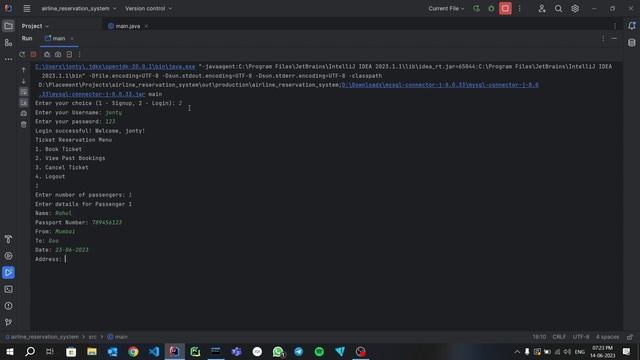
Task: Start debugging with the bug icon
Action: (x=491, y=9)
